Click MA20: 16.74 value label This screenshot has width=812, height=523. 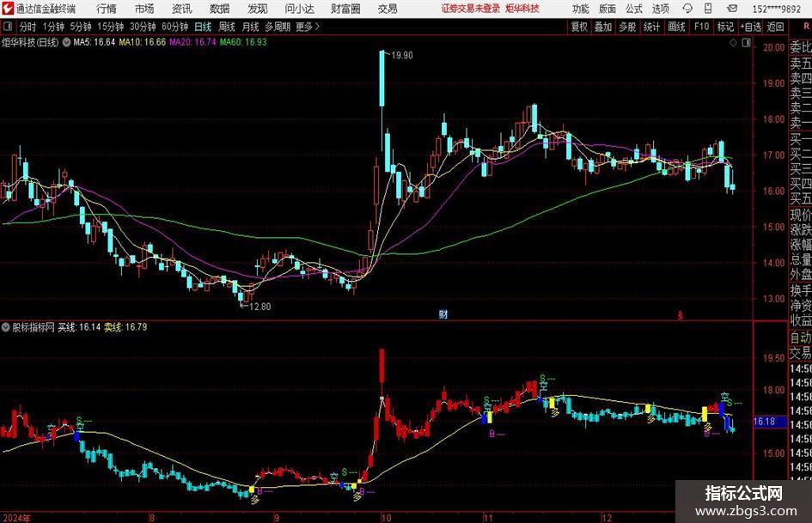[192, 42]
